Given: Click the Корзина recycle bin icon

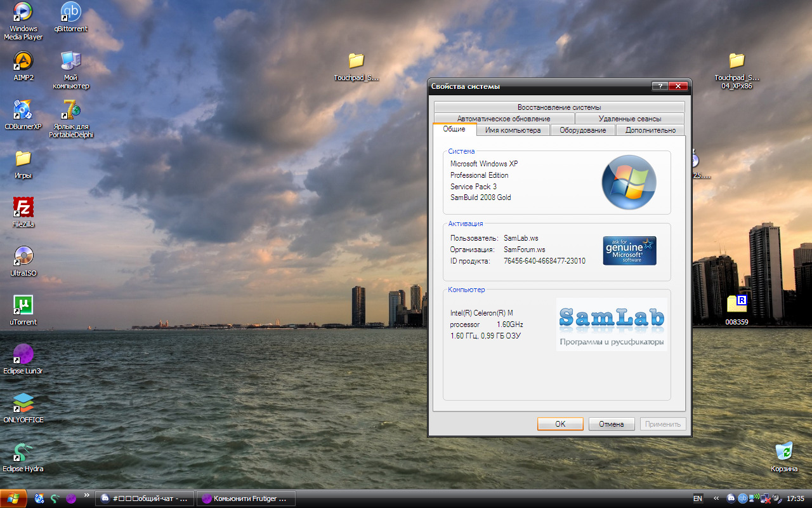Looking at the screenshot, I should pyautogui.click(x=784, y=451).
